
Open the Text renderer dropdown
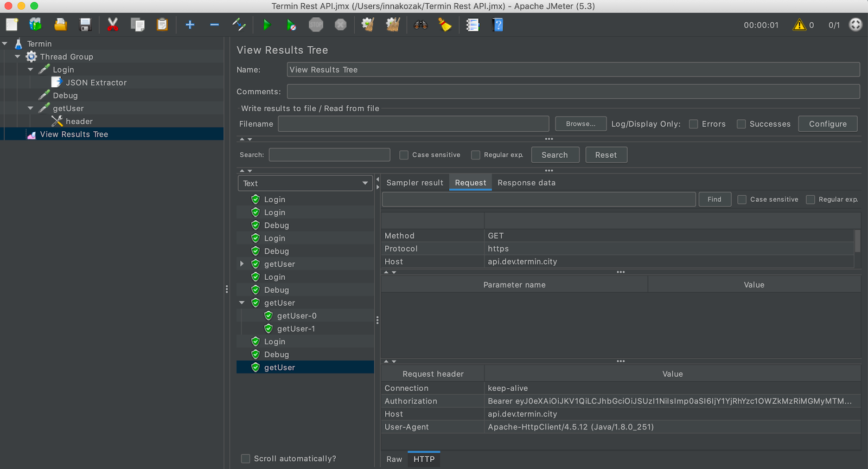305,183
